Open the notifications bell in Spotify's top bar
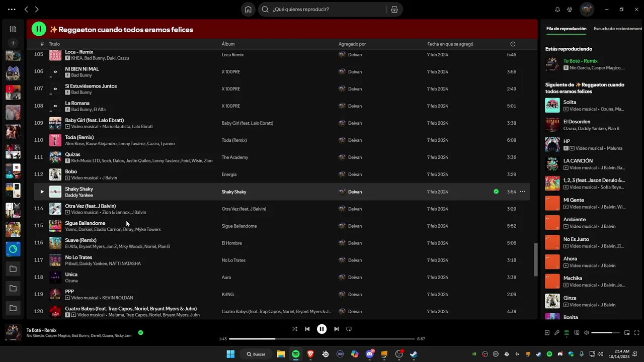644x362 pixels. pos(557,9)
